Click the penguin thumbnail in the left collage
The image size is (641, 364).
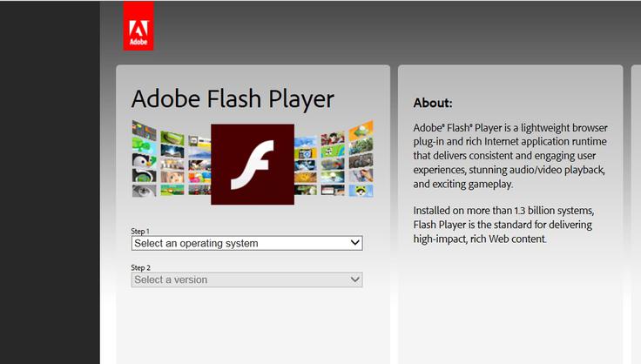click(x=144, y=161)
